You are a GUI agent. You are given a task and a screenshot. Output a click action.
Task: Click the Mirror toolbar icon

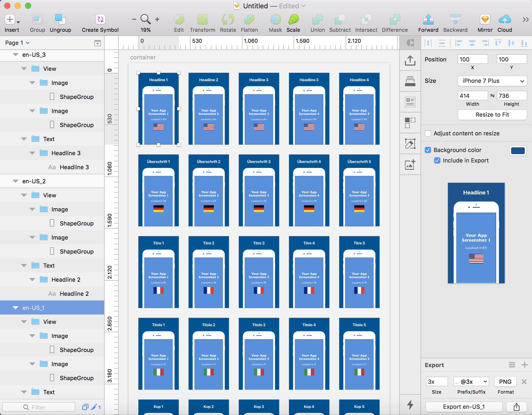point(485,20)
